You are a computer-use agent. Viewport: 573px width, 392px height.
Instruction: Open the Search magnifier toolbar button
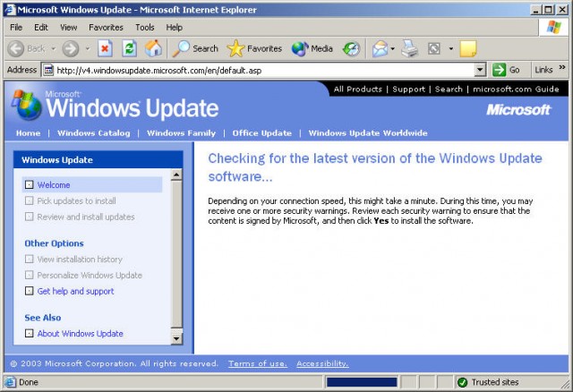pyautogui.click(x=195, y=48)
